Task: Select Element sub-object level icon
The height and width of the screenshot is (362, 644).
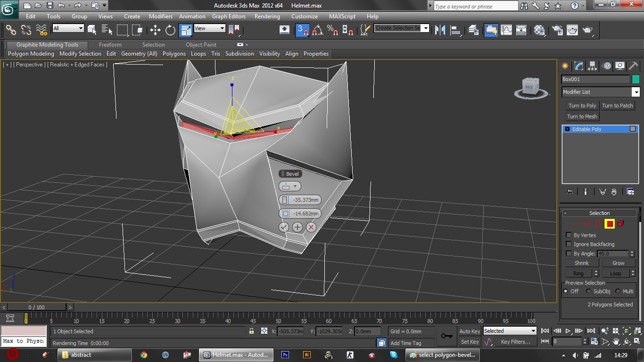Action: tap(621, 224)
